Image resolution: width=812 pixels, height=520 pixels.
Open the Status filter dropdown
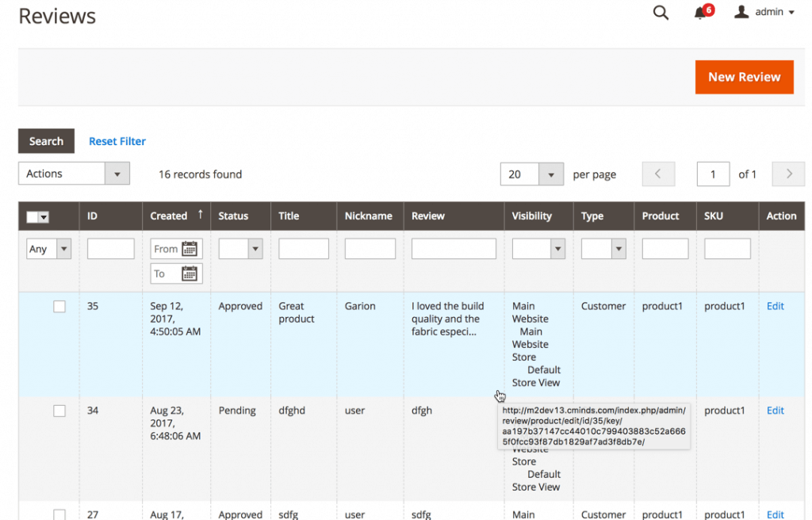240,248
